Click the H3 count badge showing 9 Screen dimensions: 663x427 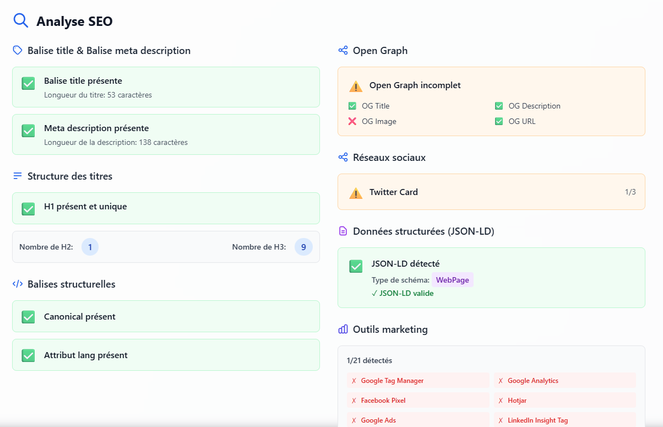pos(303,247)
